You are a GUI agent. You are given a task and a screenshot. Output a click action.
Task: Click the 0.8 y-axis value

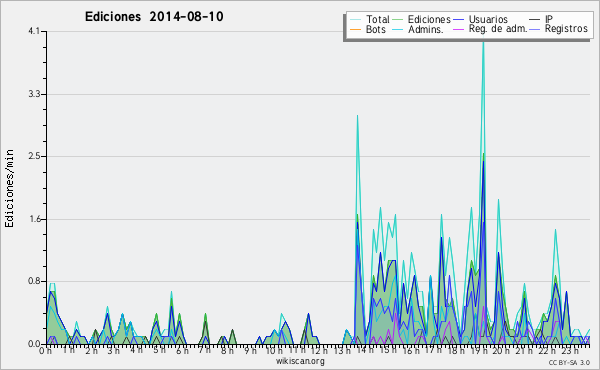[34, 282]
